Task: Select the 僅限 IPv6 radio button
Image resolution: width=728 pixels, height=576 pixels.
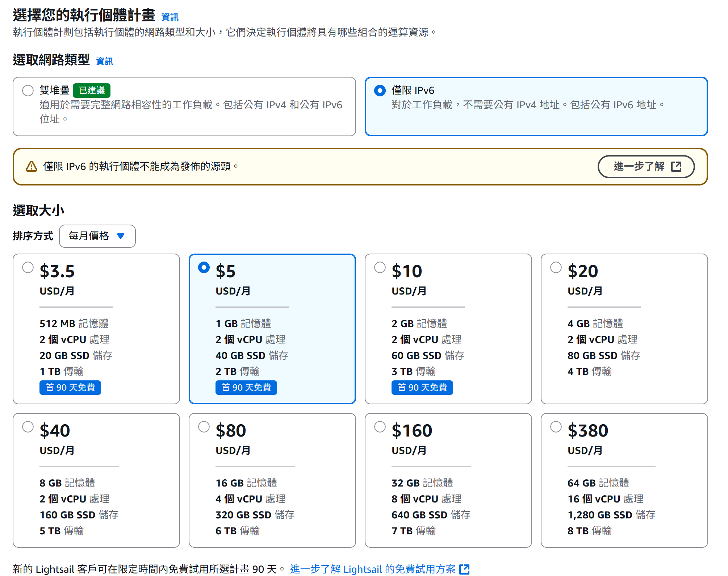Action: [380, 90]
